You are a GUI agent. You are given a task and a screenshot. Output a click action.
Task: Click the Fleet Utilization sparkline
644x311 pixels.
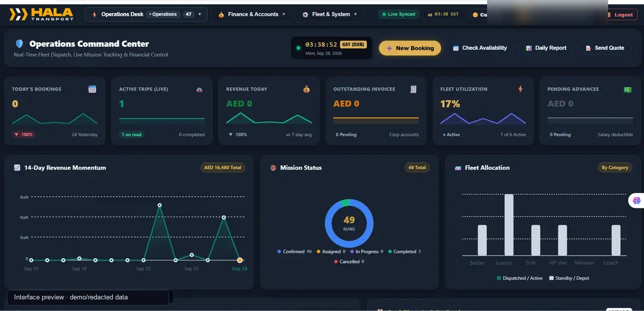pyautogui.click(x=483, y=119)
